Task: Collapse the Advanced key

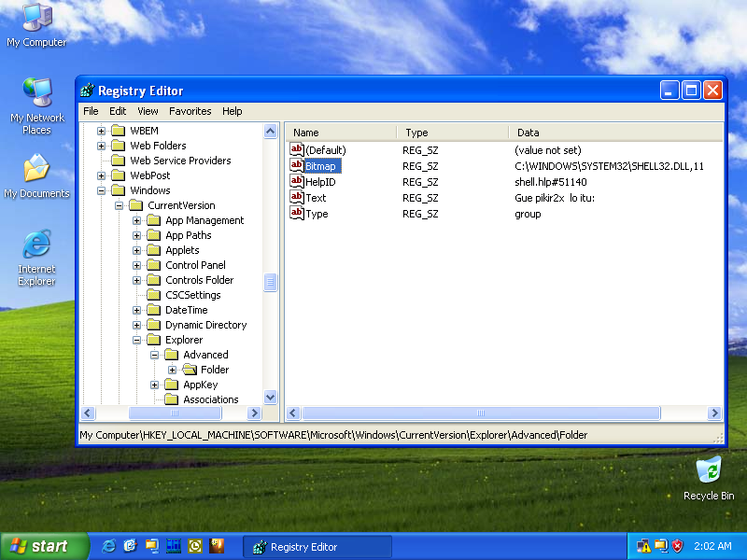Action: tap(154, 355)
